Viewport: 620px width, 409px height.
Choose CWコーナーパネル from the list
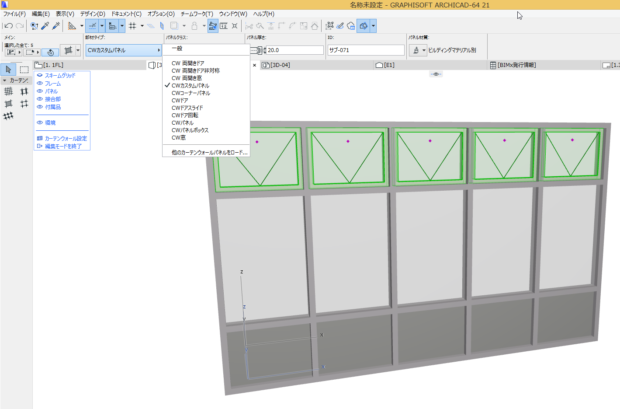click(193, 93)
